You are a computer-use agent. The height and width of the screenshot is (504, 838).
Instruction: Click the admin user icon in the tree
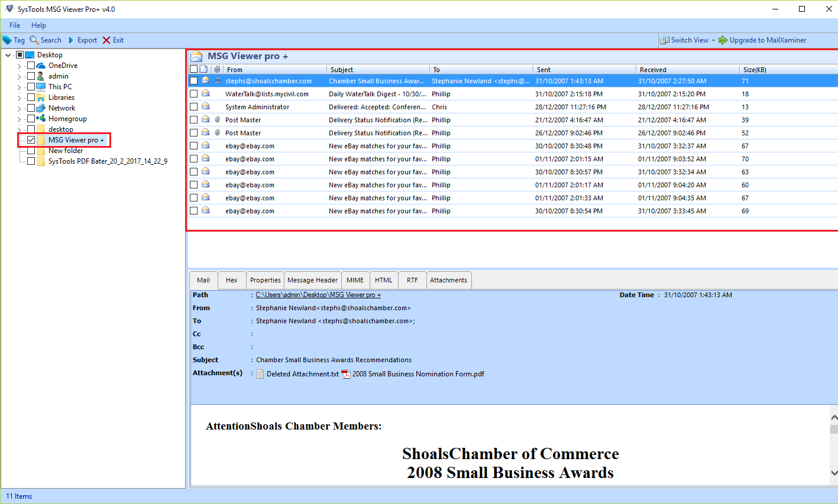pyautogui.click(x=41, y=76)
